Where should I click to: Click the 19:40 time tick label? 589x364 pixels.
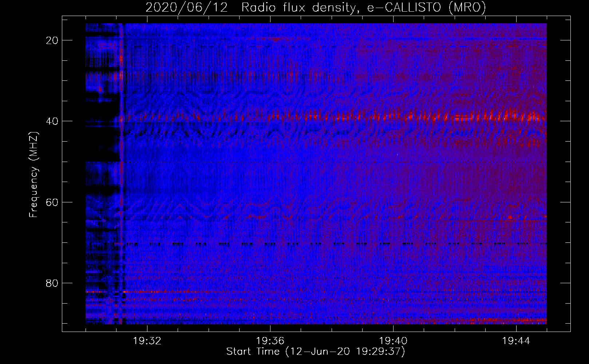[393, 341]
